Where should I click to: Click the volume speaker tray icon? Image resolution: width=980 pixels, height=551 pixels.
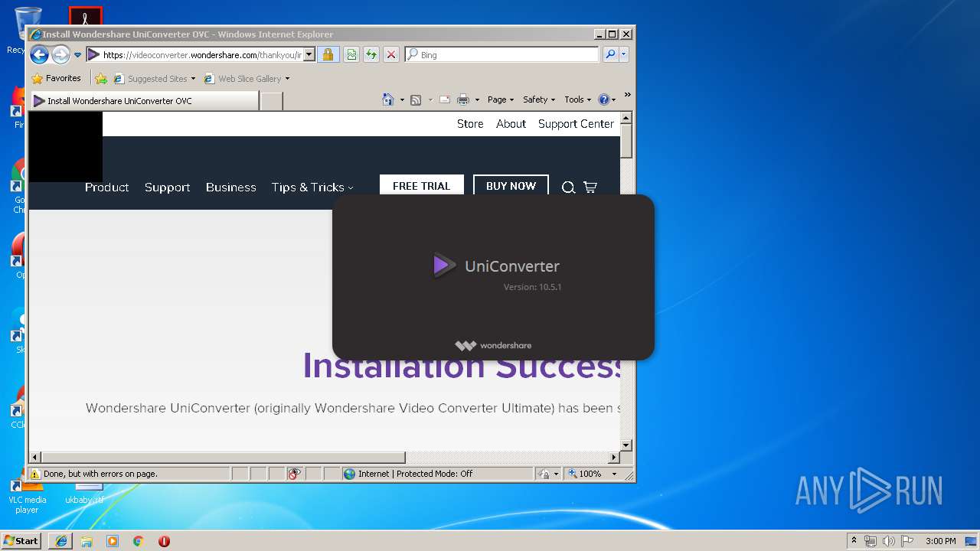coord(888,541)
